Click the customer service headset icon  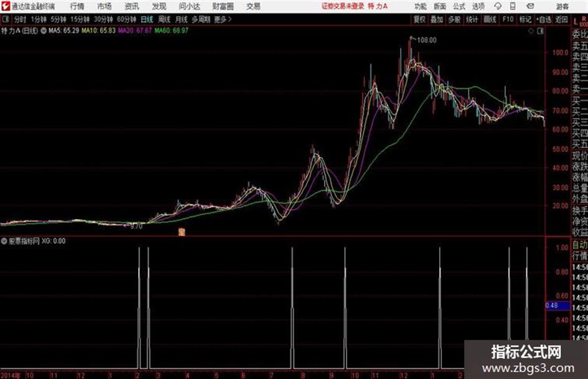point(498,6)
